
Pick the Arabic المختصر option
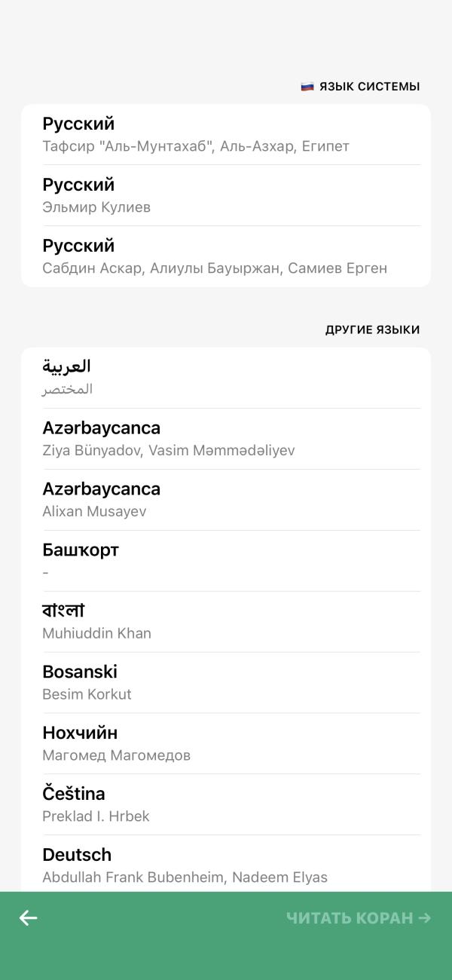(226, 378)
